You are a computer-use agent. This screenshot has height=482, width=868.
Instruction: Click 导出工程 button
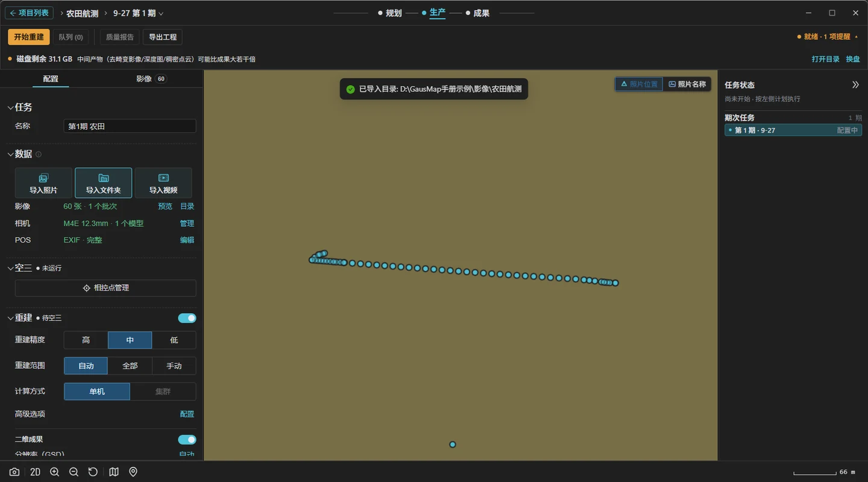tap(163, 37)
